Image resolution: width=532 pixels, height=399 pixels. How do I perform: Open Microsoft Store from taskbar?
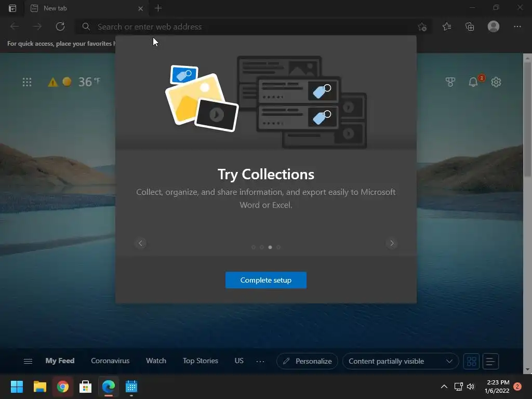point(86,387)
